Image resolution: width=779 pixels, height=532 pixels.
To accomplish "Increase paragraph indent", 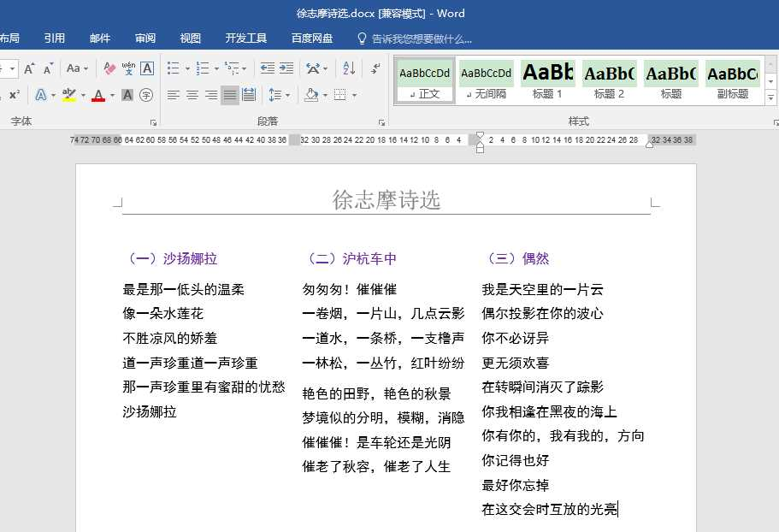I will pyautogui.click(x=286, y=68).
